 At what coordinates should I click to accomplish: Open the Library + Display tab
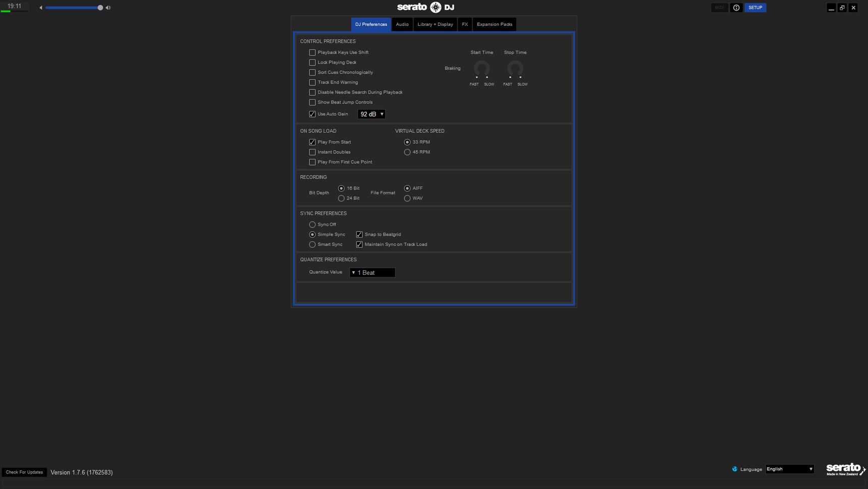pyautogui.click(x=435, y=24)
